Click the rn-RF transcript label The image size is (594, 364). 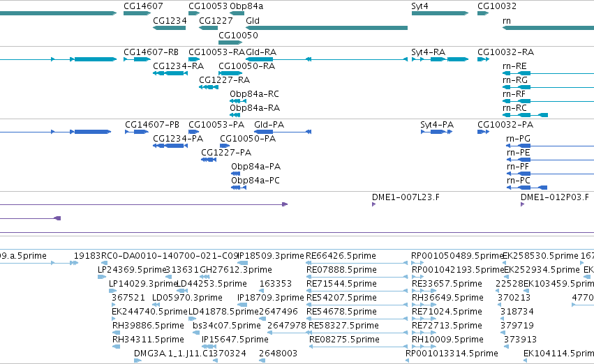514,94
